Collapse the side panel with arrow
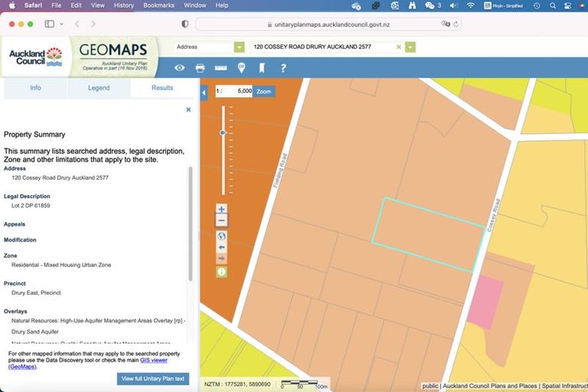Image resolution: width=588 pixels, height=392 pixels. (204, 93)
